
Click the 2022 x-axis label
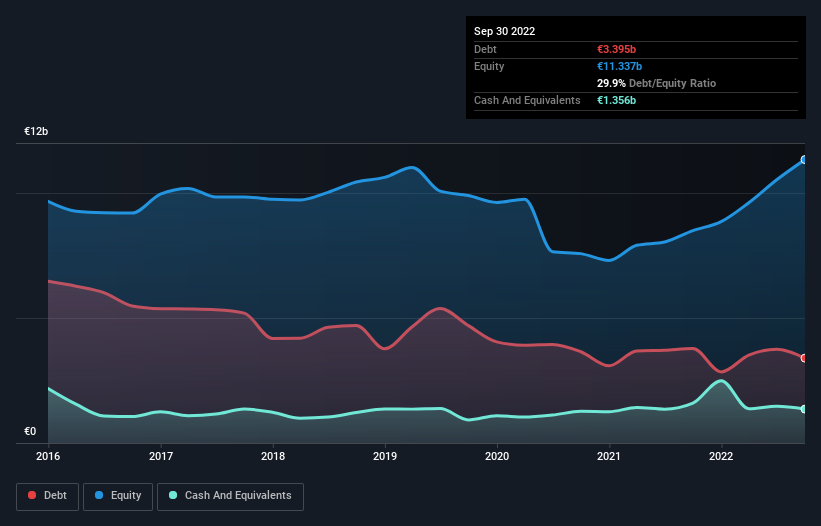tap(721, 456)
